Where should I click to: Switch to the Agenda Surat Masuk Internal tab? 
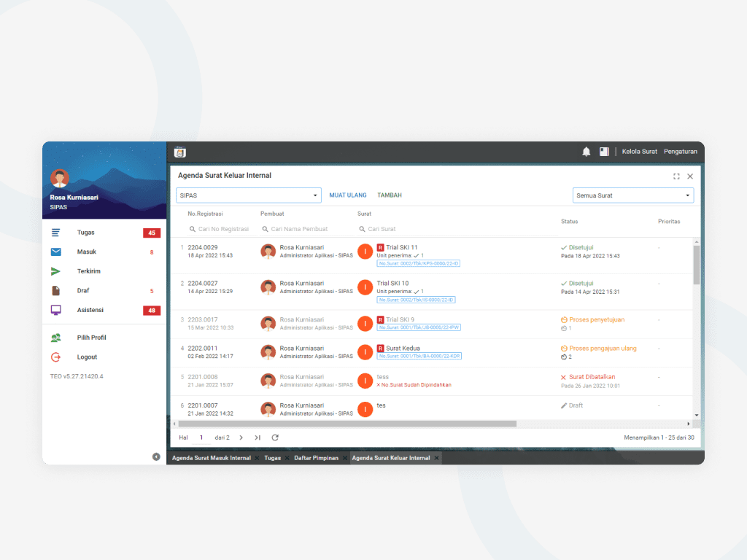pos(211,458)
